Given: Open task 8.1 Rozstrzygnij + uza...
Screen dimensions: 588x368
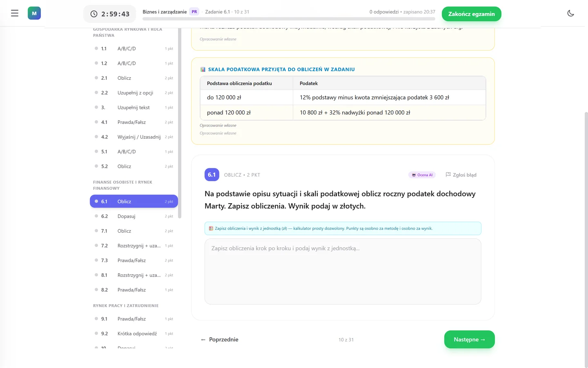Looking at the screenshot, I should click(x=134, y=275).
